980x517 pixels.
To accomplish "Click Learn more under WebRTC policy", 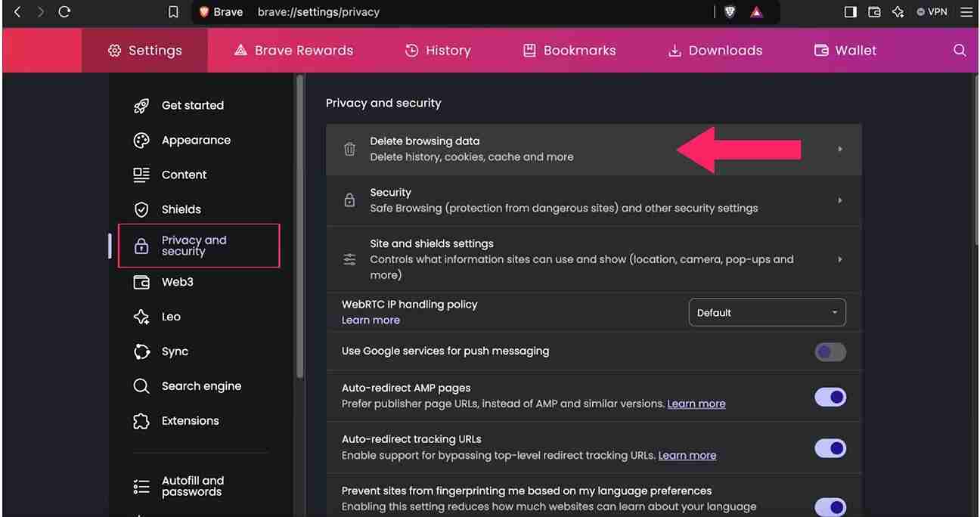I will point(371,320).
